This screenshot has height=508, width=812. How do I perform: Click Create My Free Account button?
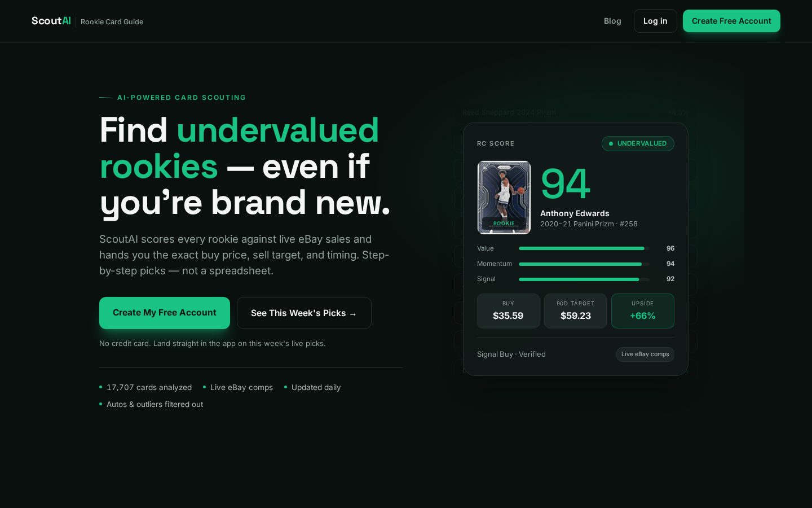pyautogui.click(x=165, y=313)
